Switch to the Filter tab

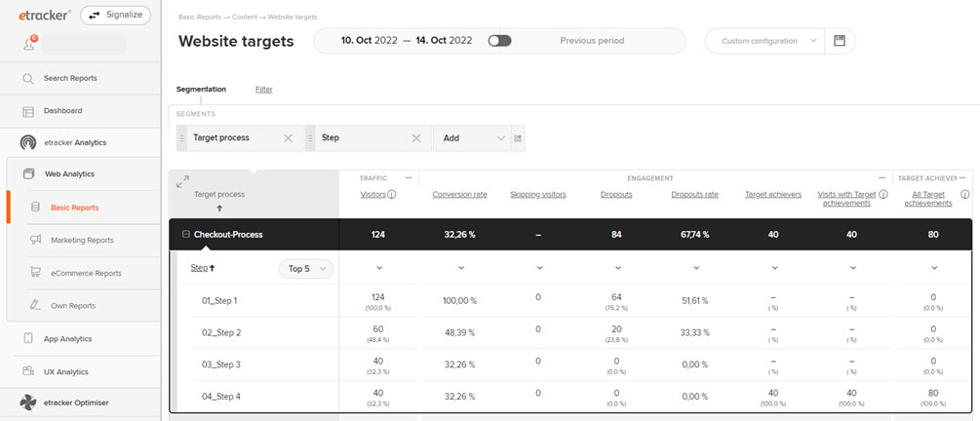pyautogui.click(x=263, y=90)
